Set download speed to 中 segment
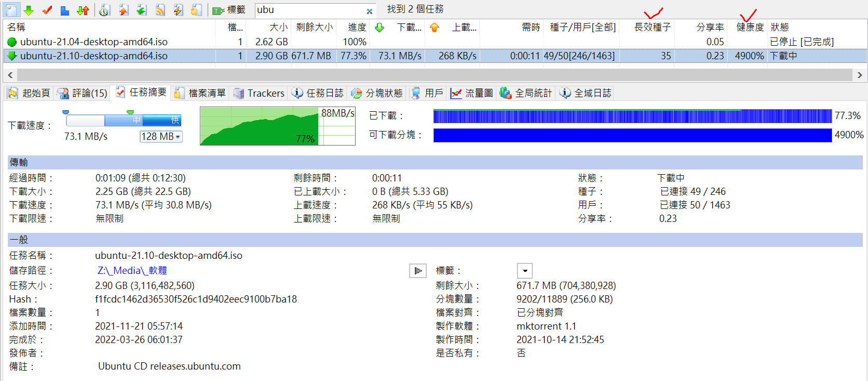Screen dimensions: 868x381 (124, 121)
